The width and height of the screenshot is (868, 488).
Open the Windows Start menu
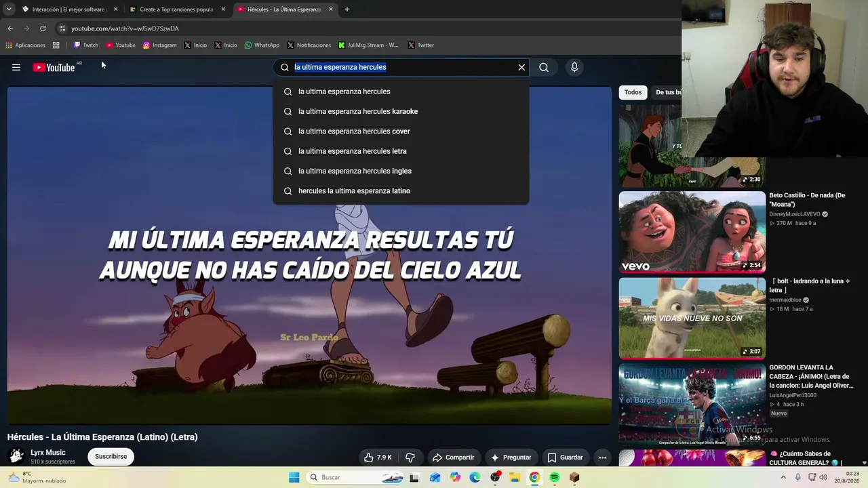point(294,477)
